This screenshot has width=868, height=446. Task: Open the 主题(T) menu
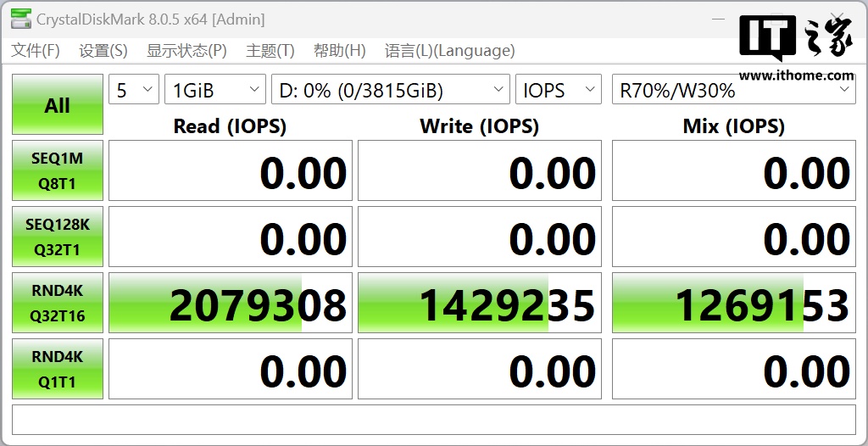(x=270, y=51)
